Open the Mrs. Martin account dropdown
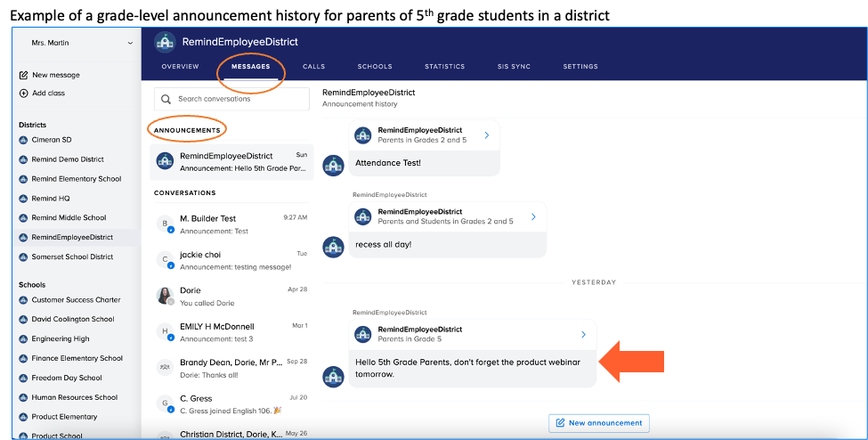The image size is (868, 440). tap(130, 43)
